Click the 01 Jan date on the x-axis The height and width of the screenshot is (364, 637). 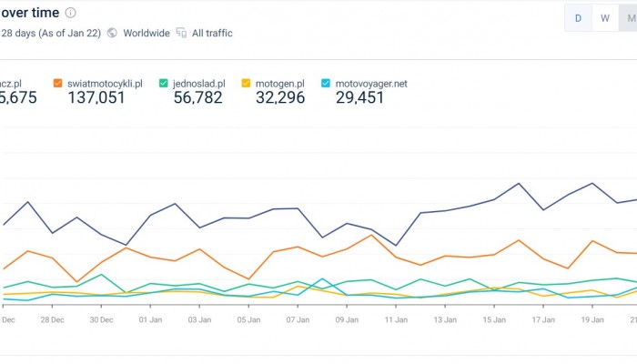(x=149, y=319)
